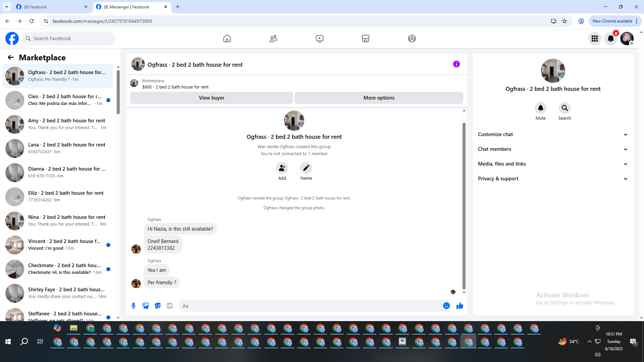
Task: Open the sticker picker icon
Action: click(158, 306)
